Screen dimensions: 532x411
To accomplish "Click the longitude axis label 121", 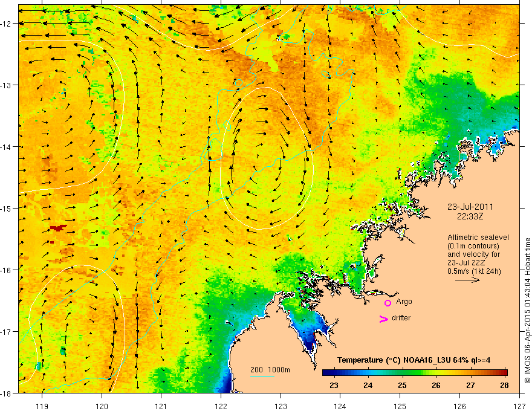I will [161, 406].
